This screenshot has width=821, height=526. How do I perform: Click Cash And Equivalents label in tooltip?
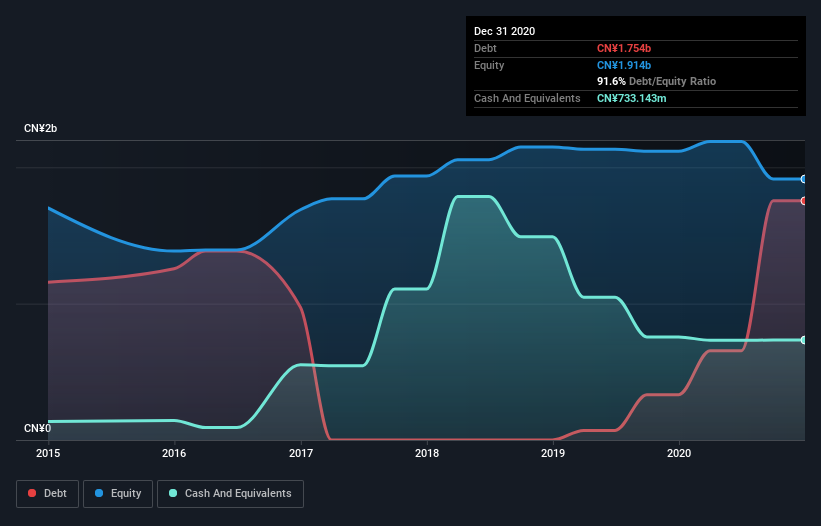527,98
